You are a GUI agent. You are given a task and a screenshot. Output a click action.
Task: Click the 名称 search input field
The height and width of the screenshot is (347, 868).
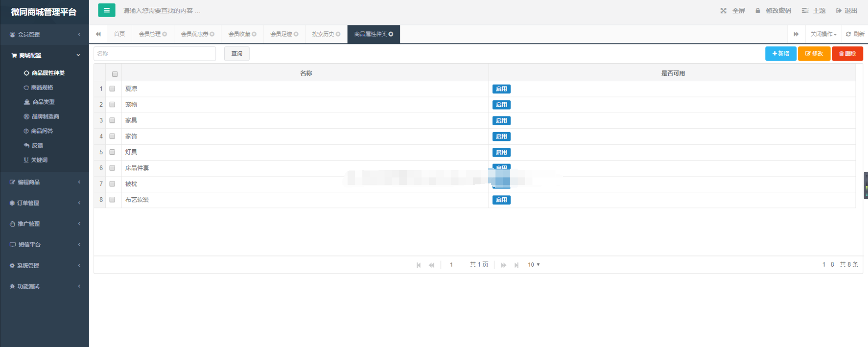pos(155,54)
